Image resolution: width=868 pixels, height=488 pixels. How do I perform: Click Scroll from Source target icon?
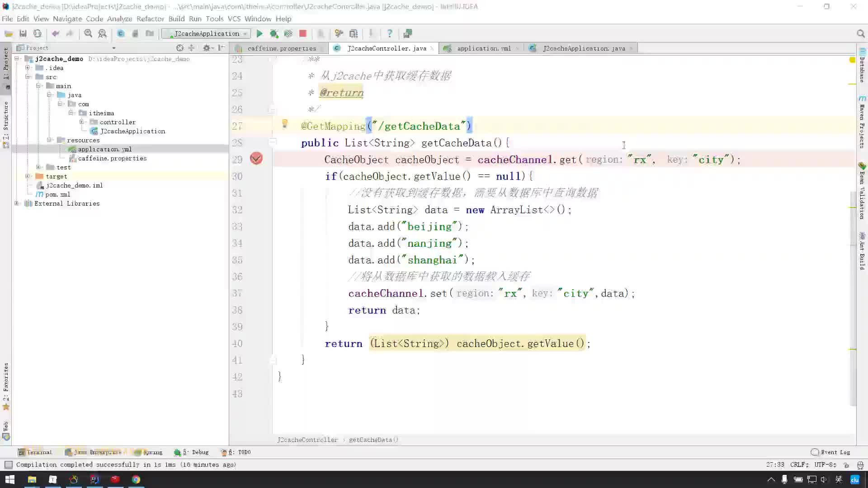[x=180, y=48]
